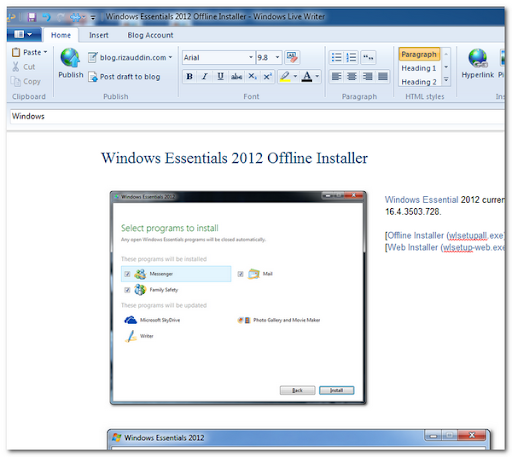The width and height of the screenshot is (512, 457).
Task: Click the version text 16.4.3503.728
Action: point(413,212)
